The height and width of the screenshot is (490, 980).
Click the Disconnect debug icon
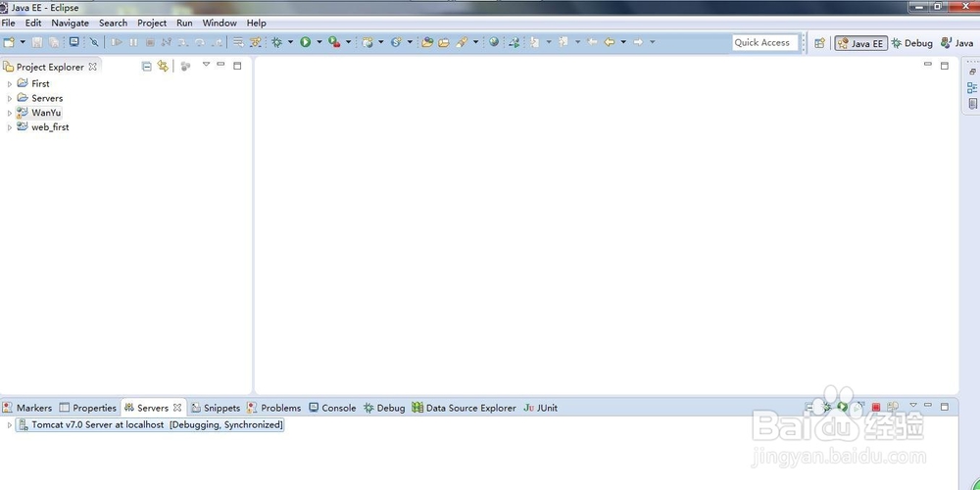(x=167, y=42)
